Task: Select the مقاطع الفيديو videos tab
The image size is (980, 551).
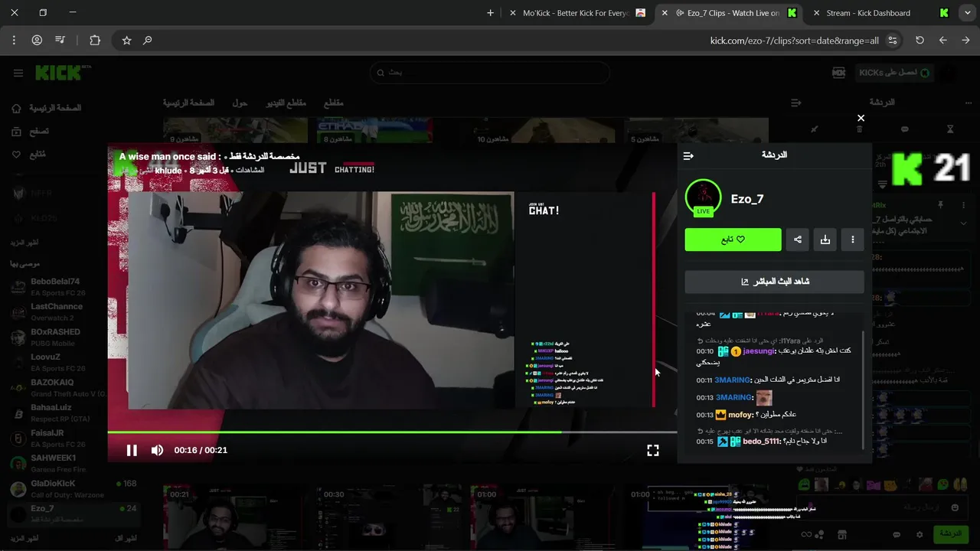Action: 286,103
